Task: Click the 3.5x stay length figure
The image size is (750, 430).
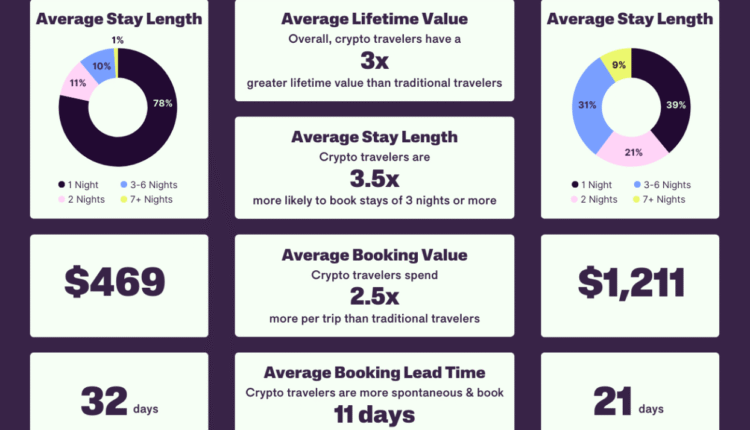Action: coord(374,180)
